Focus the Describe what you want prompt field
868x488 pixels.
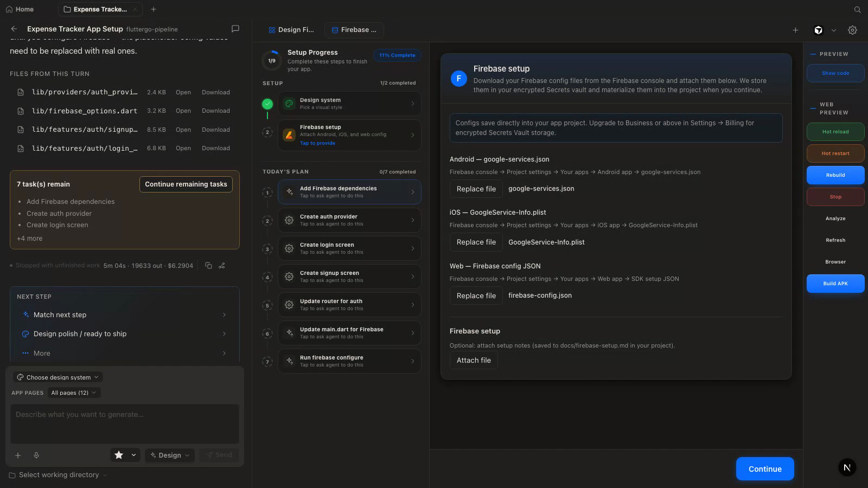click(x=125, y=424)
